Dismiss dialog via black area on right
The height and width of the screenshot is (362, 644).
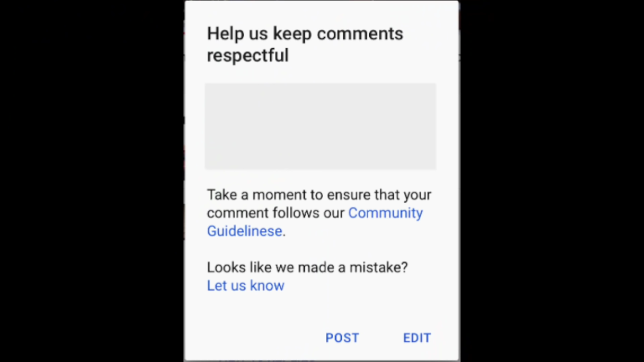[x=552, y=181]
